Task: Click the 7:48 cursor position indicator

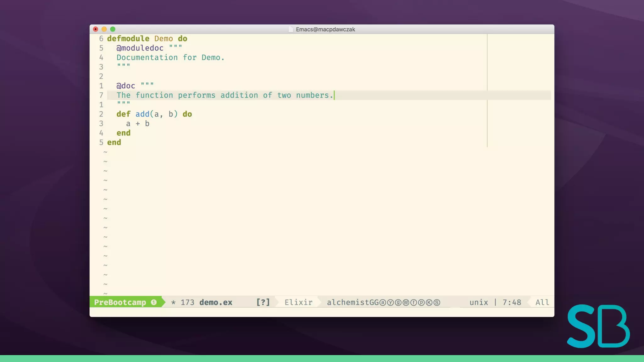Action: click(x=512, y=302)
